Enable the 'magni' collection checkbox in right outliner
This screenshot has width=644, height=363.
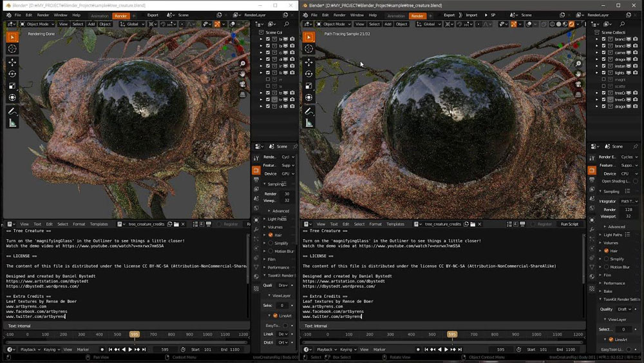click(x=603, y=79)
